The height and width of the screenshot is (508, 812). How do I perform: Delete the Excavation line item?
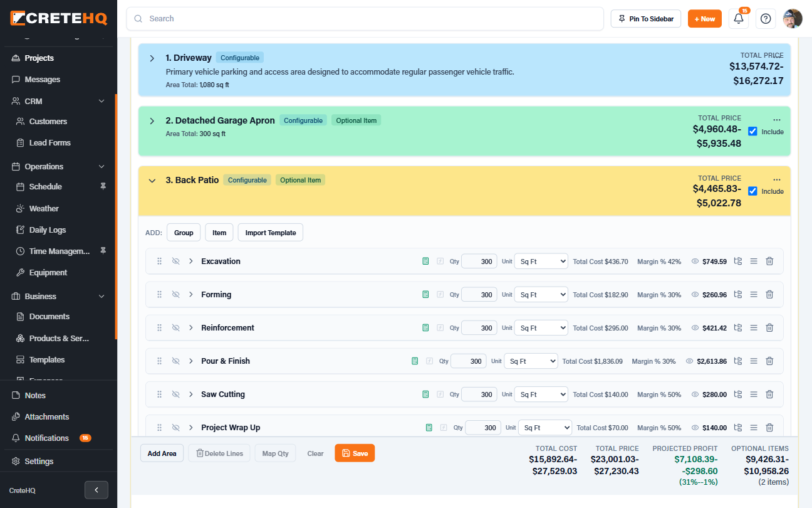pyautogui.click(x=770, y=262)
